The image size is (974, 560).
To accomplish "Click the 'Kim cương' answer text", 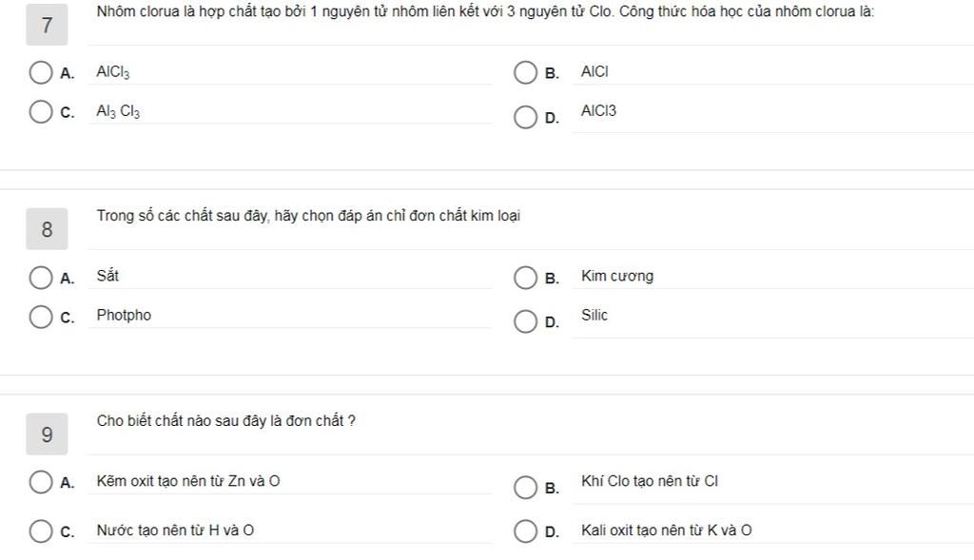I will [617, 277].
